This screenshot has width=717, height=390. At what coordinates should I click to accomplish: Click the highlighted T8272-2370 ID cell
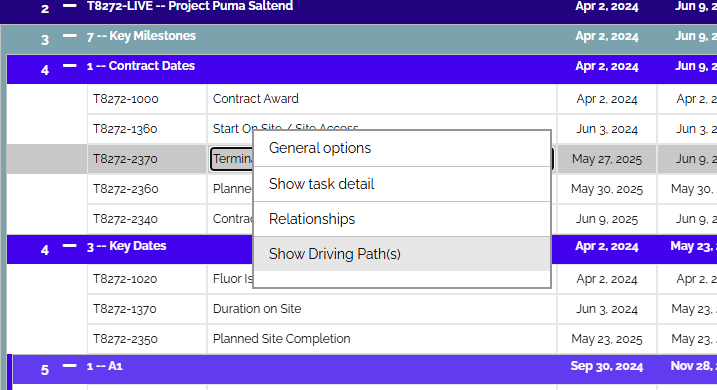[147, 159]
